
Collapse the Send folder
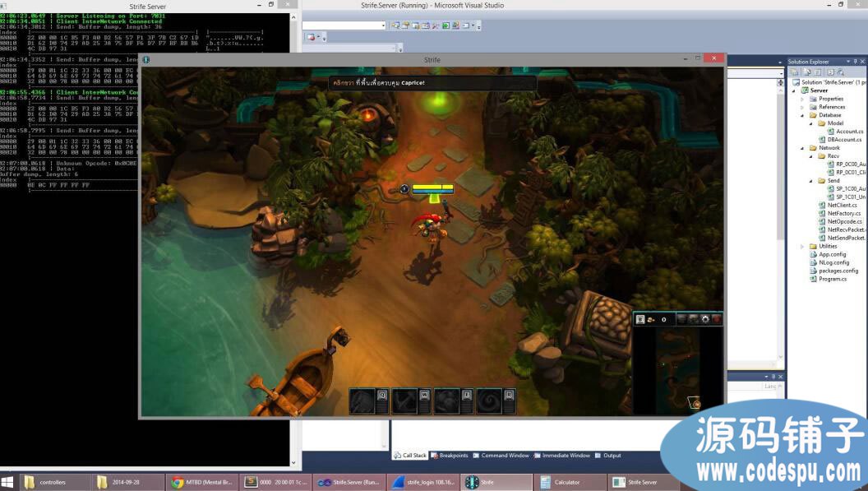coord(811,181)
